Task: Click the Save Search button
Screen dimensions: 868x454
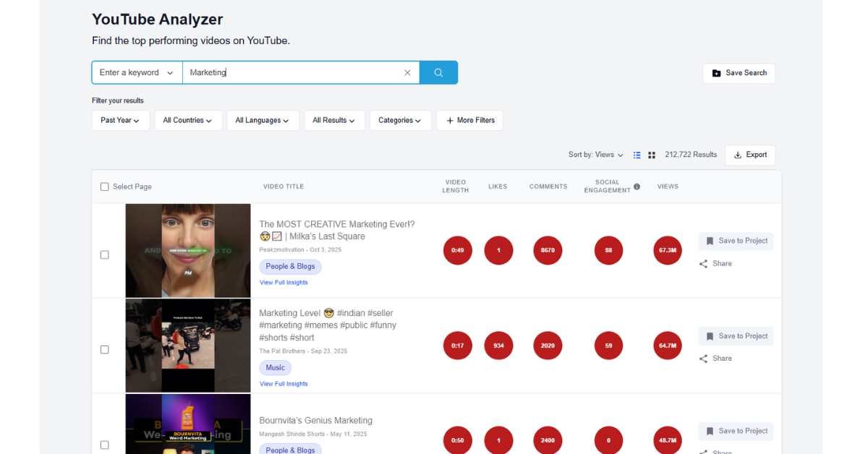Action: tap(739, 73)
